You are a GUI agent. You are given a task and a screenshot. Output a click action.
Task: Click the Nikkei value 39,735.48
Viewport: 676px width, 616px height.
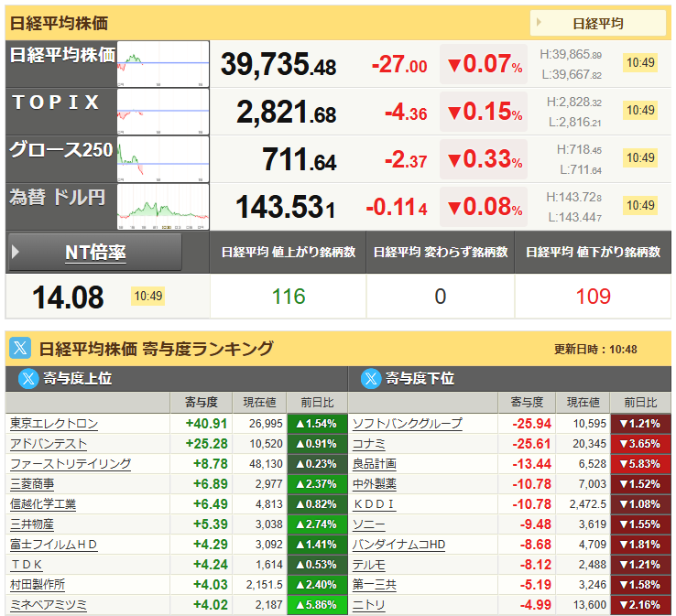pyautogui.click(x=278, y=65)
